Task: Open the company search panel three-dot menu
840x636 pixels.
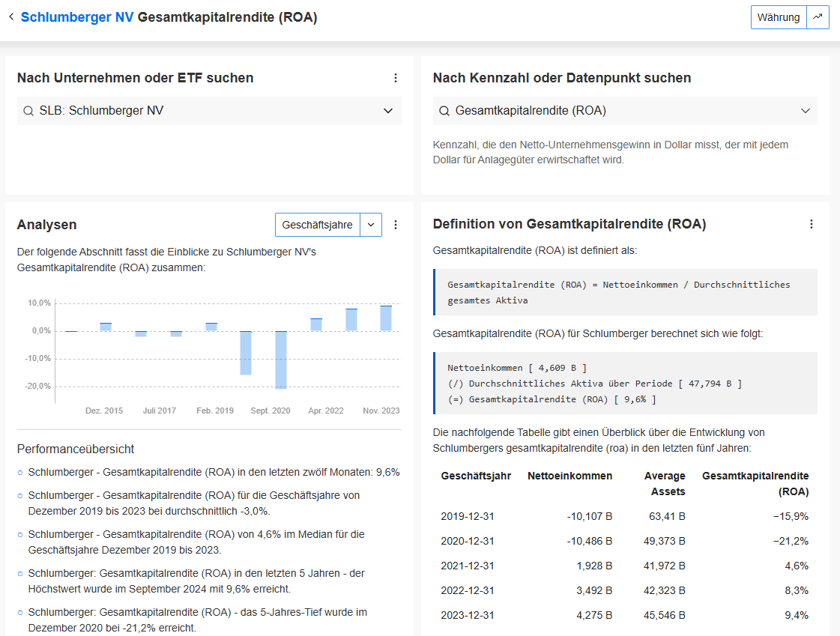Action: tap(395, 78)
